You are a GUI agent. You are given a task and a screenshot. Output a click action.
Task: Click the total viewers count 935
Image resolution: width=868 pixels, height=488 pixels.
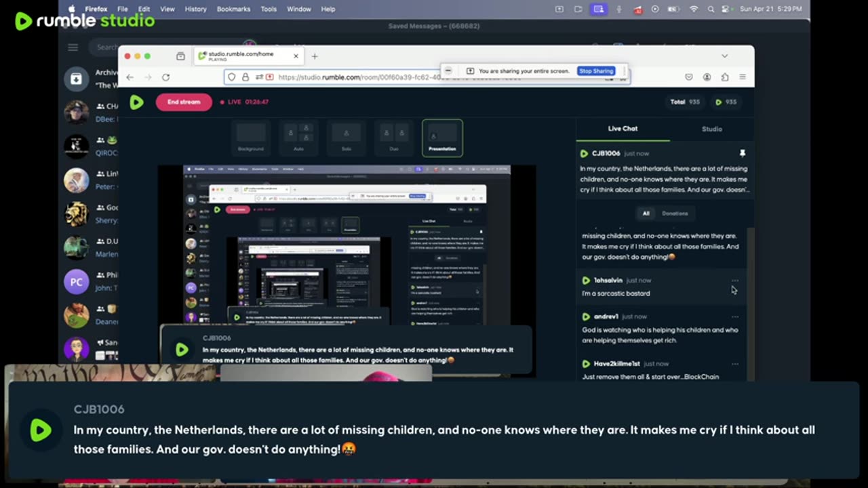click(x=685, y=102)
